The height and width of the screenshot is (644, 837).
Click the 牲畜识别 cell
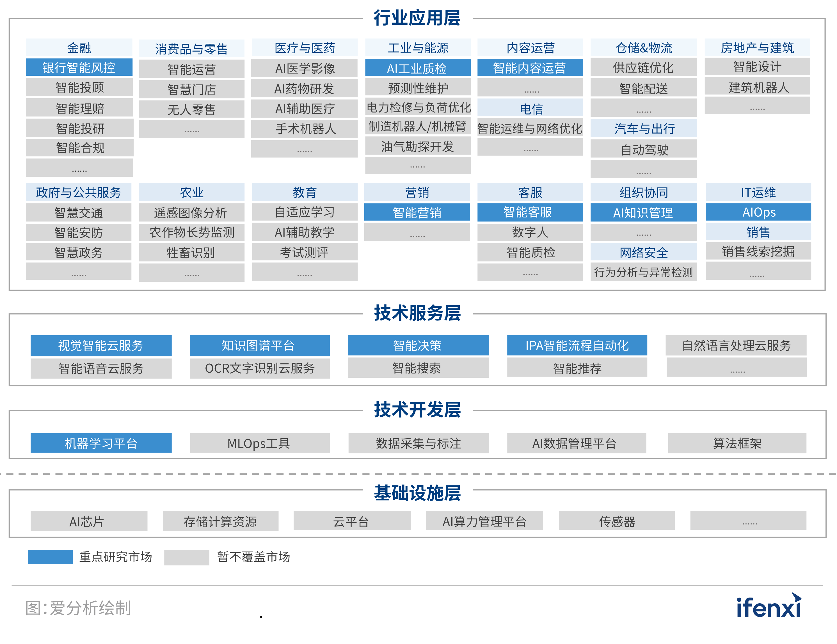tap(192, 253)
